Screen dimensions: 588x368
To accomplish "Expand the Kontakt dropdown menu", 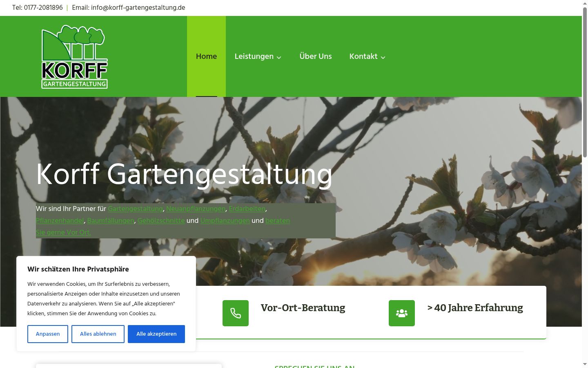I will click(367, 56).
